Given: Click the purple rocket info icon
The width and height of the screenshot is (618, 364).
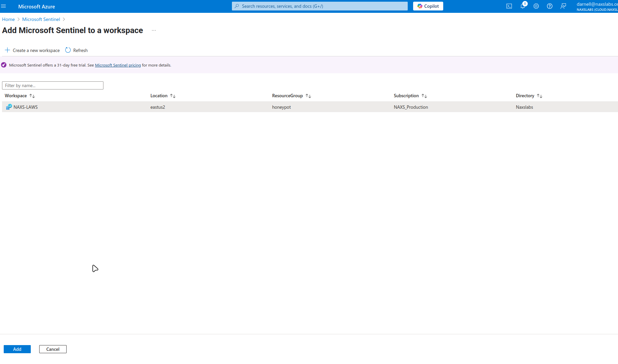Looking at the screenshot, I should 4,65.
